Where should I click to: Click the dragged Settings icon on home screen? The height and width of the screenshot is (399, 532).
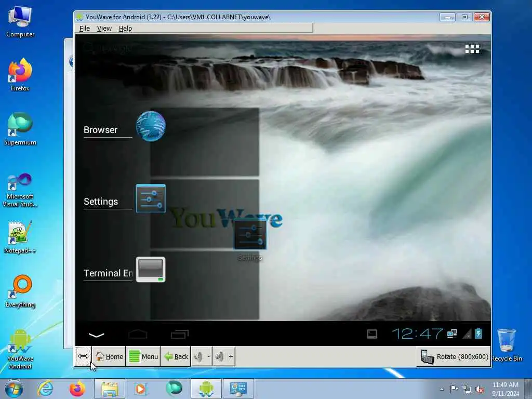coord(250,235)
